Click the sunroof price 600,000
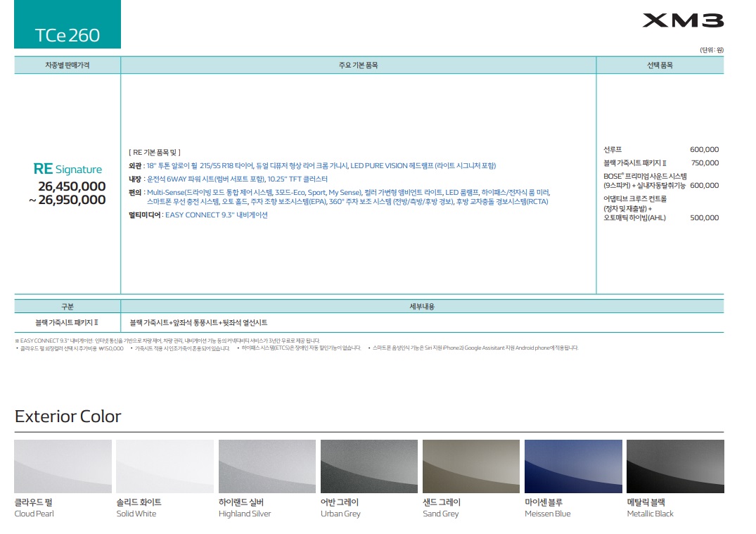This screenshot has width=756, height=534. coord(705,150)
